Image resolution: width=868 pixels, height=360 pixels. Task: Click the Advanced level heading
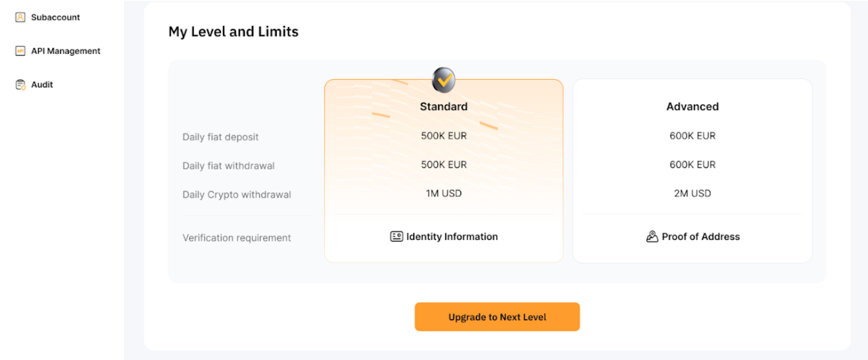point(692,106)
